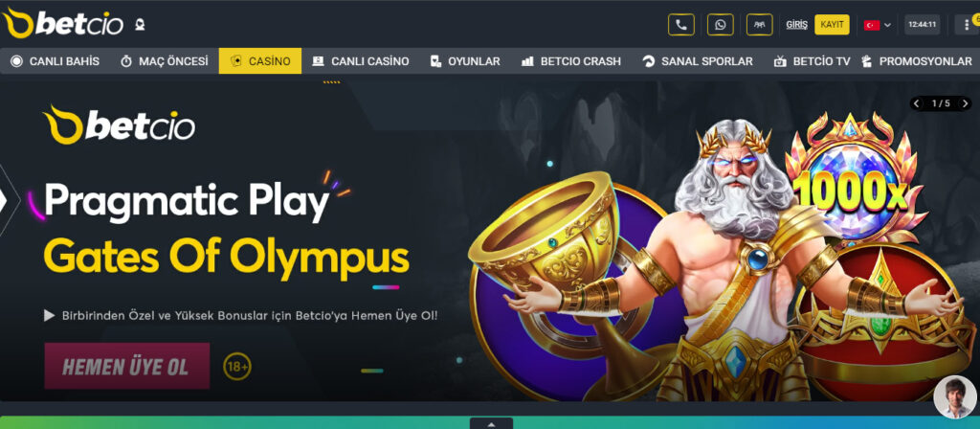Go to the previous banner slide
Screen dimensions: 980x429
click(917, 103)
